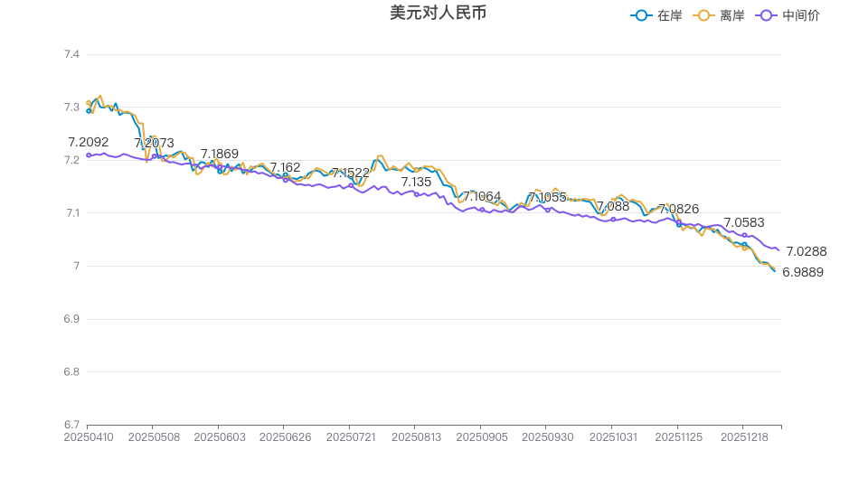Screen dimensions: 868x488
Task: Click the final 6.9889 value label
Action: (x=803, y=272)
